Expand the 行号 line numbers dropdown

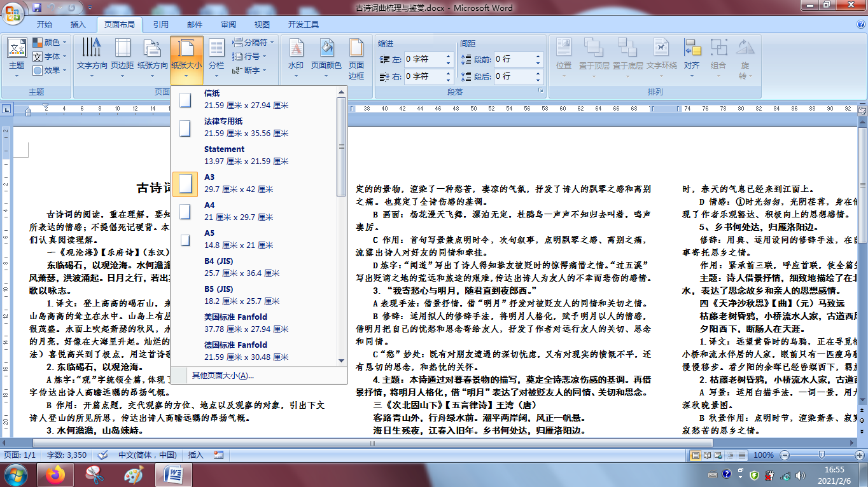point(251,56)
